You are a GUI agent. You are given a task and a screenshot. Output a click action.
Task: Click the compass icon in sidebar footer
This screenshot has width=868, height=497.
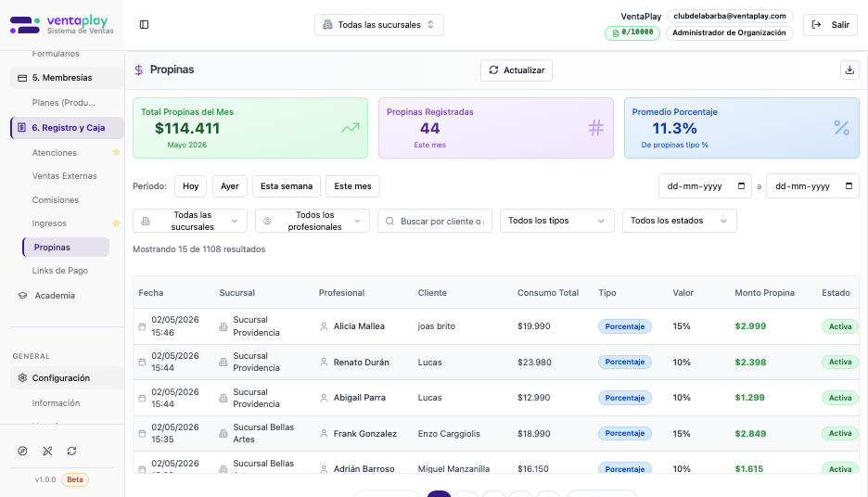(x=22, y=451)
